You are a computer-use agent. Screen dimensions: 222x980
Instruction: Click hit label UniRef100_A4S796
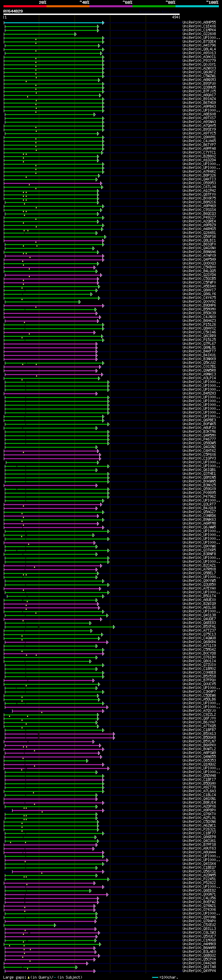pyautogui.click(x=199, y=46)
